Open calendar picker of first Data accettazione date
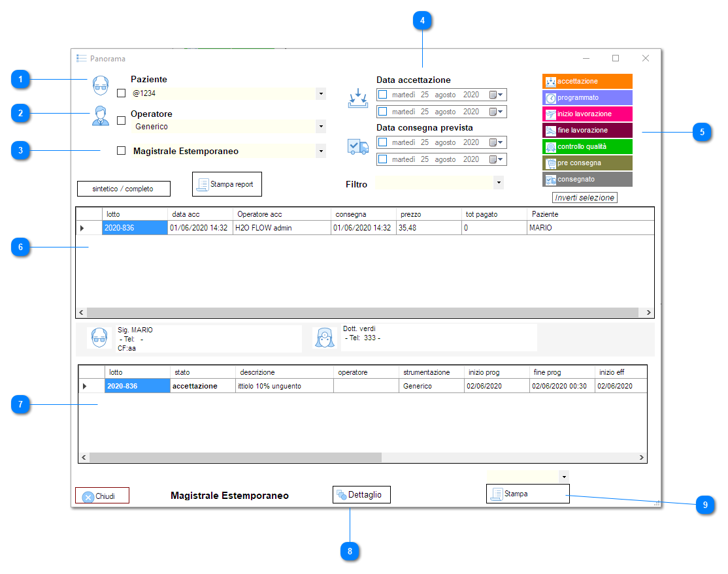This screenshot has height=574, width=728. [x=496, y=95]
